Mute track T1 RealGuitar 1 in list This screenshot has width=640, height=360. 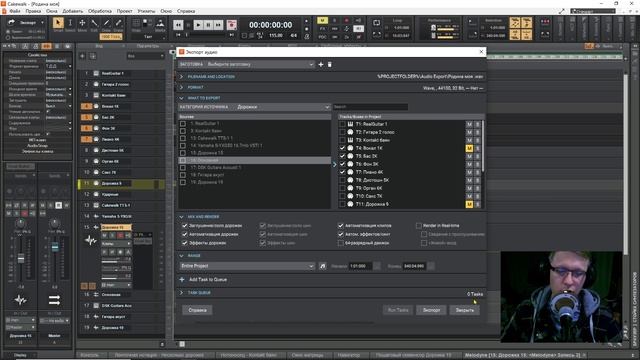469,124
